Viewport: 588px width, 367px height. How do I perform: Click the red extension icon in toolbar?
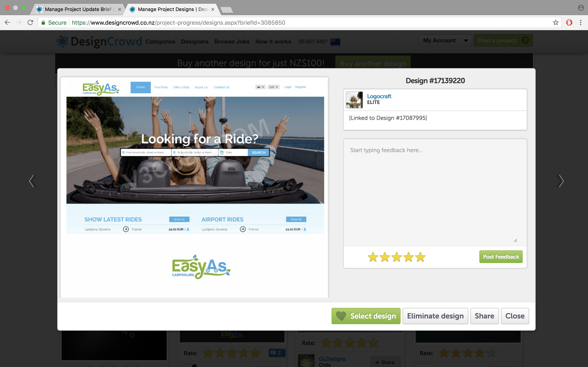[x=569, y=23]
